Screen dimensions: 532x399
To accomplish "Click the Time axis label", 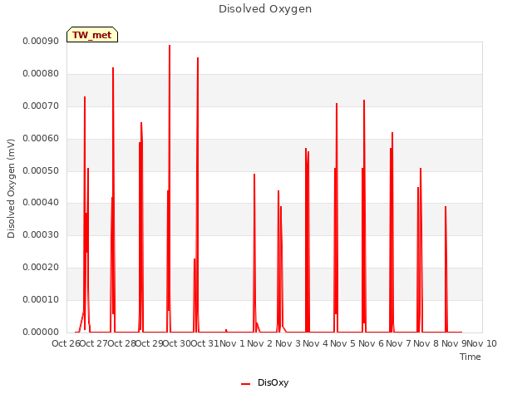I will pyautogui.click(x=470, y=357).
